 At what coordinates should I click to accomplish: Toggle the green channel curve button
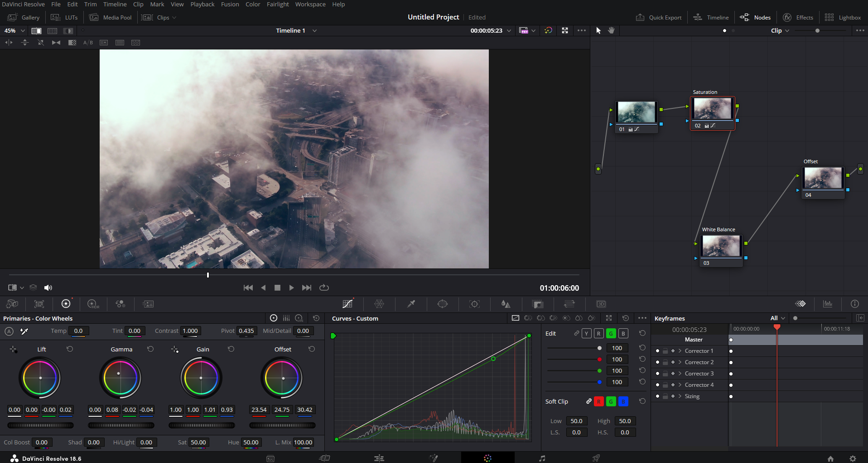pos(611,333)
